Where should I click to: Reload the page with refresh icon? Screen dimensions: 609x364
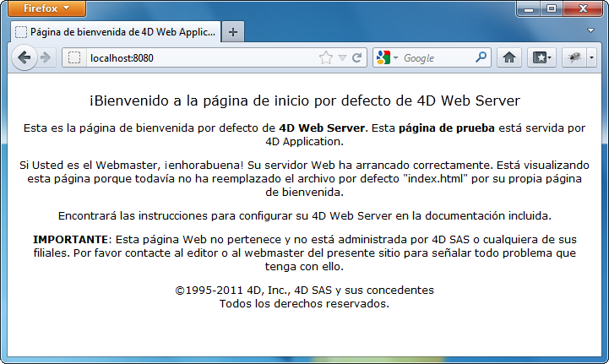(x=356, y=58)
